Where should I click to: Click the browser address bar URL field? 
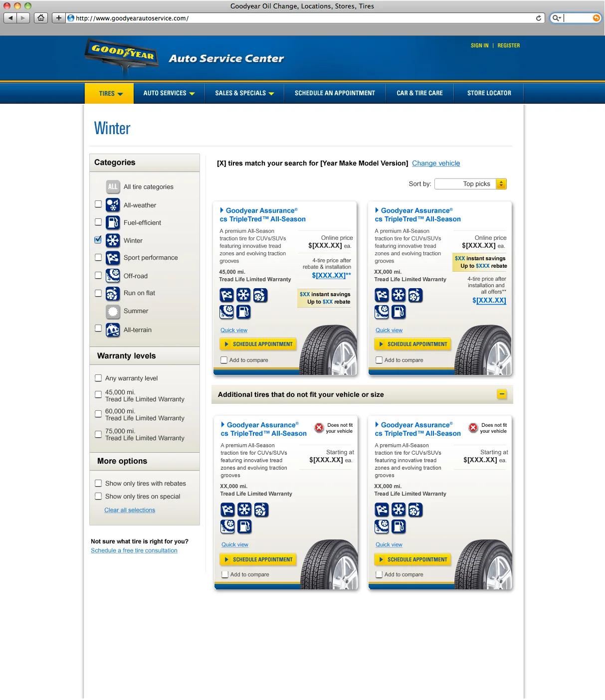[x=304, y=18]
